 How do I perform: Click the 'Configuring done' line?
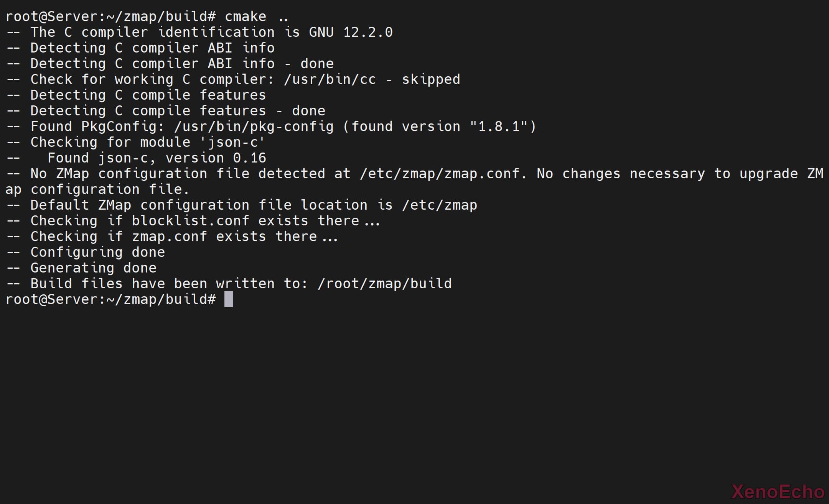pyautogui.click(x=97, y=252)
